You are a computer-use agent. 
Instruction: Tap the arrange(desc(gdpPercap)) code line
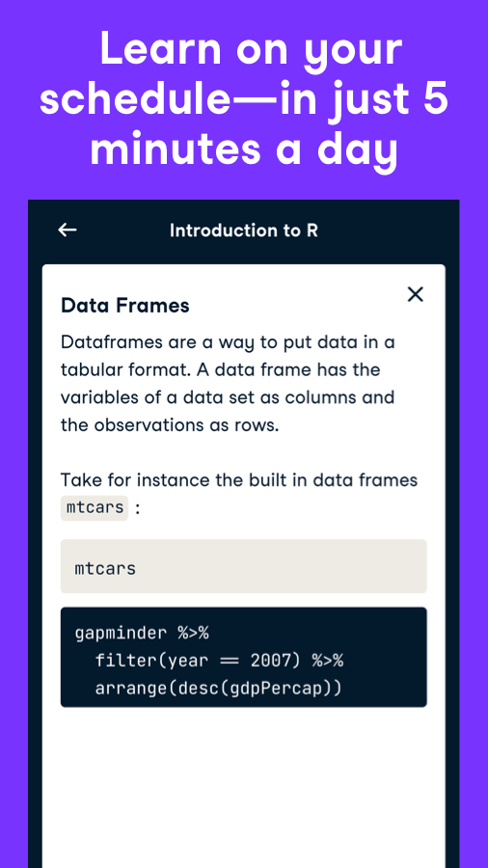coord(219,688)
